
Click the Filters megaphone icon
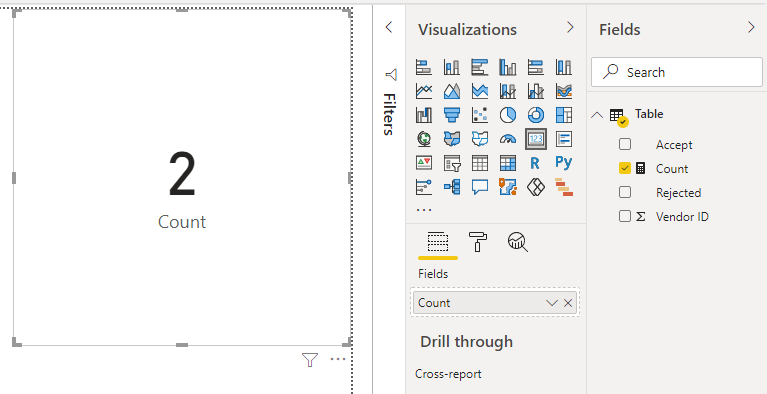click(x=391, y=75)
